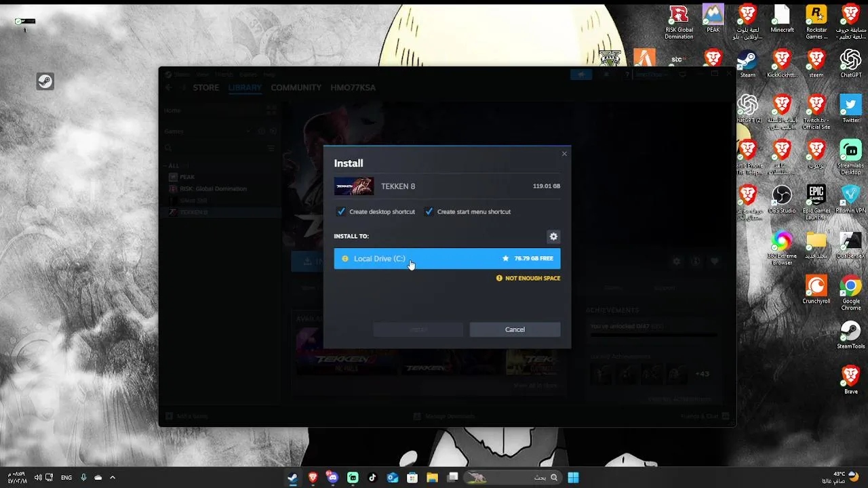Click the greyed-out Install button
The height and width of the screenshot is (488, 868).
[418, 329]
